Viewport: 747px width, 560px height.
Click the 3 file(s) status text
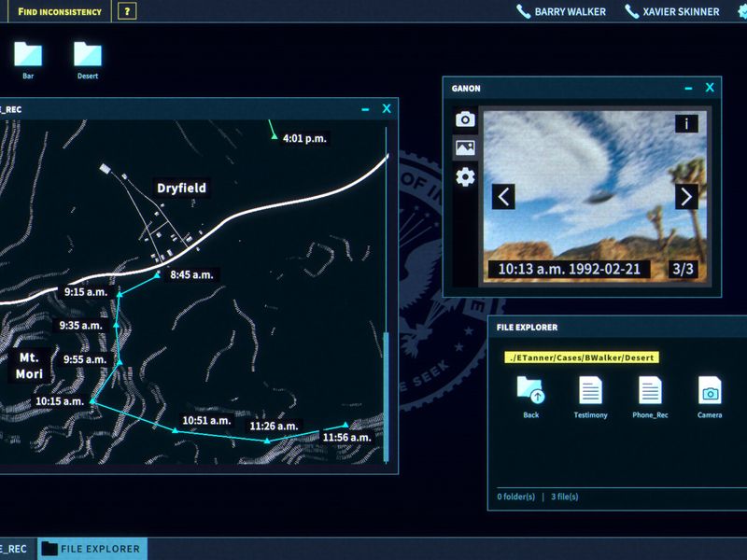pyautogui.click(x=565, y=497)
